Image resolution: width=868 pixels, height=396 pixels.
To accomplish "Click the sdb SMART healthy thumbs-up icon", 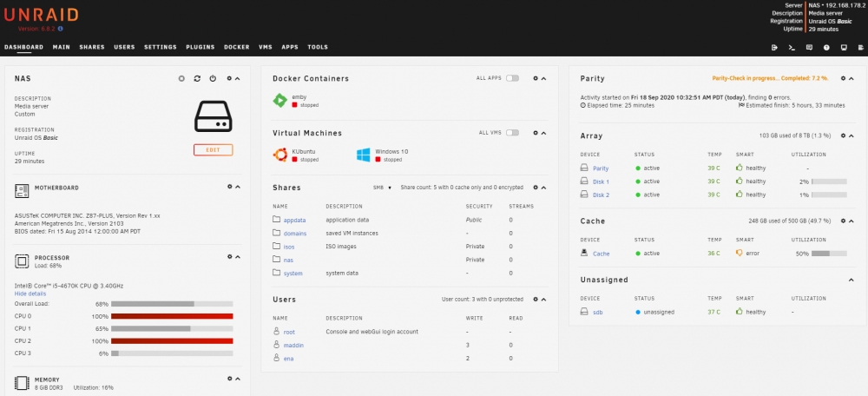I will click(x=739, y=312).
